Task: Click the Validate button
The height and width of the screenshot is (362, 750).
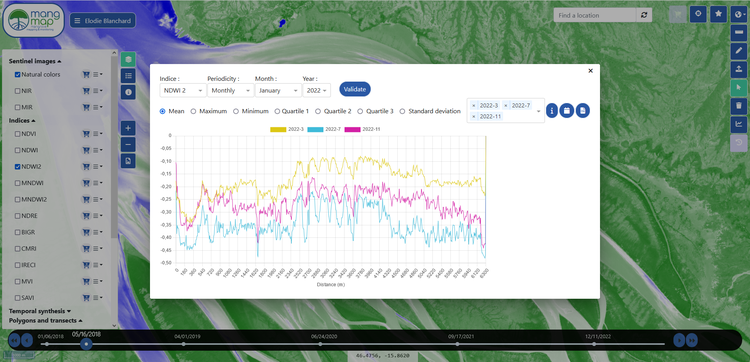Action: click(355, 89)
